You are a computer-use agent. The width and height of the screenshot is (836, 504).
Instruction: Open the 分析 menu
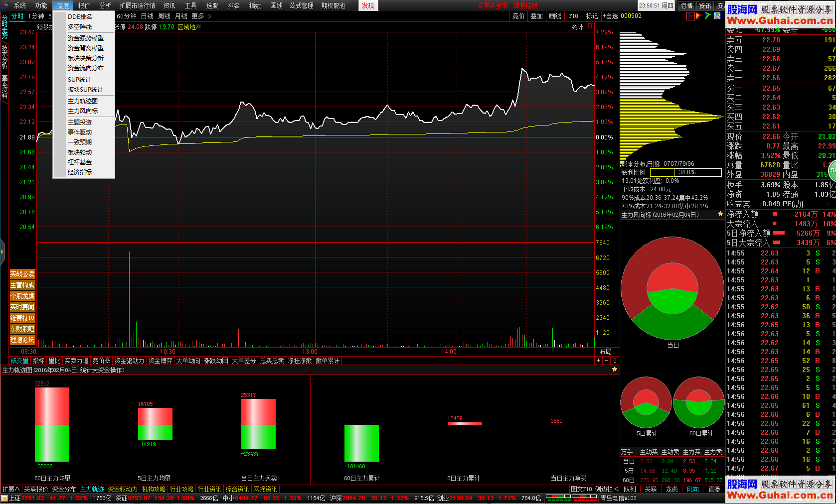click(106, 5)
